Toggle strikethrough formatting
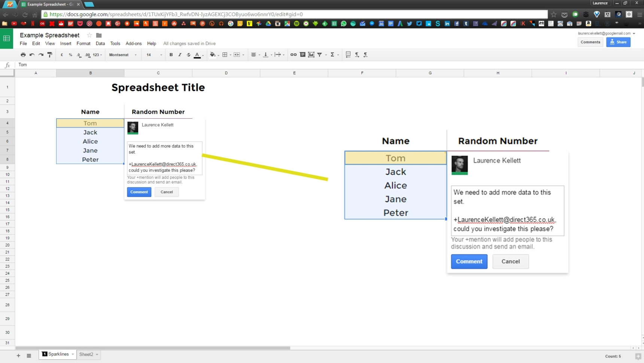This screenshot has height=363, width=644. point(188,55)
